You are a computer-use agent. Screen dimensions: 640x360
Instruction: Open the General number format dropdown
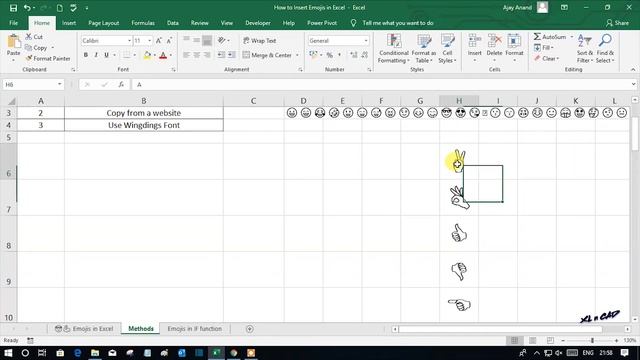pyautogui.click(x=366, y=40)
